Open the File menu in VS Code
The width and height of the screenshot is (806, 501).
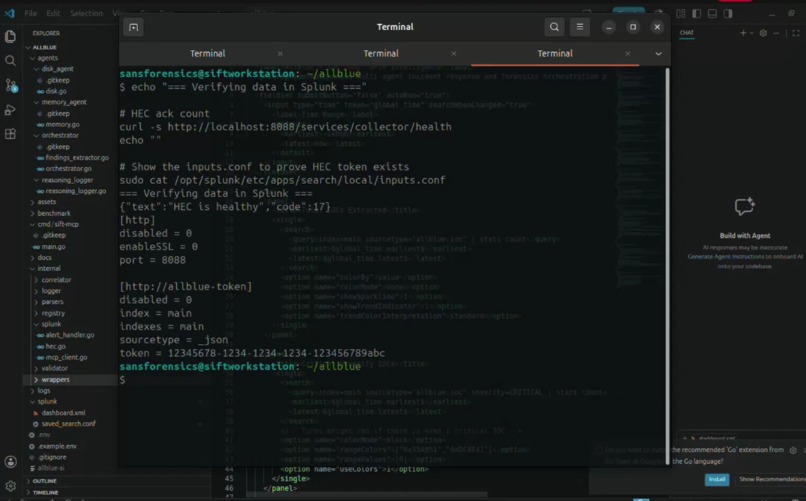[30, 13]
